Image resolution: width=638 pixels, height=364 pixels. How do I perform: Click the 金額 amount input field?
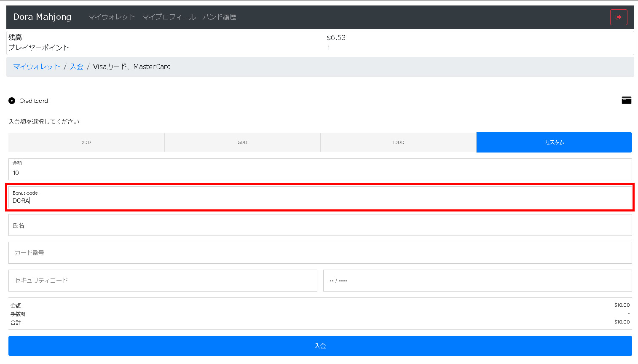(320, 169)
